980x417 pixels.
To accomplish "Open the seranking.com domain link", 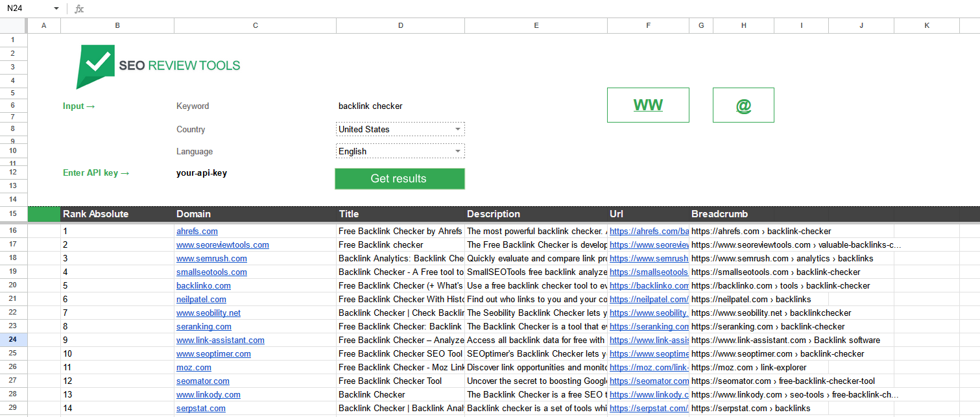I will pyautogui.click(x=204, y=326).
